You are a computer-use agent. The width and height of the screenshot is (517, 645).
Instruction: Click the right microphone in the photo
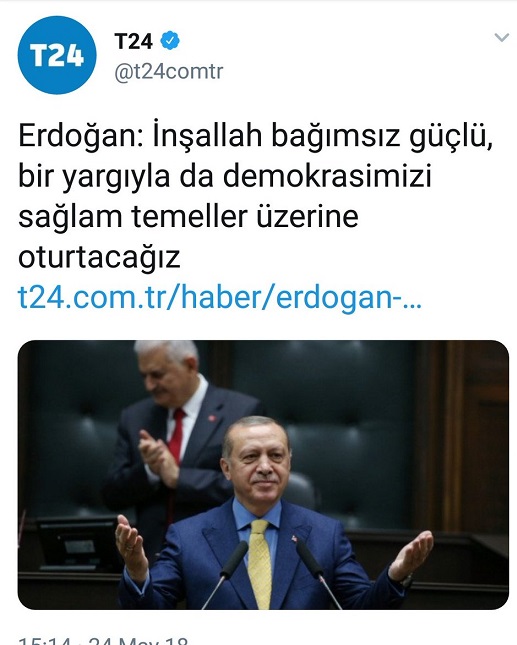(x=319, y=574)
